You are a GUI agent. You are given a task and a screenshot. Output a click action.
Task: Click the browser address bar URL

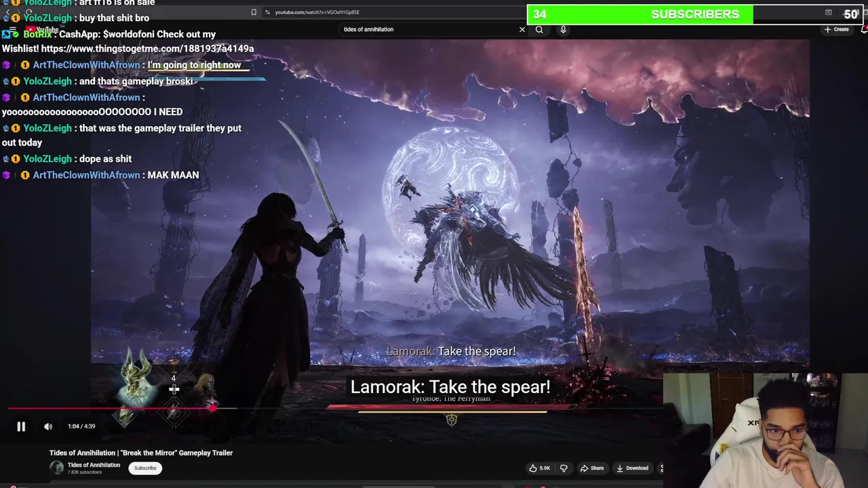[x=317, y=12]
